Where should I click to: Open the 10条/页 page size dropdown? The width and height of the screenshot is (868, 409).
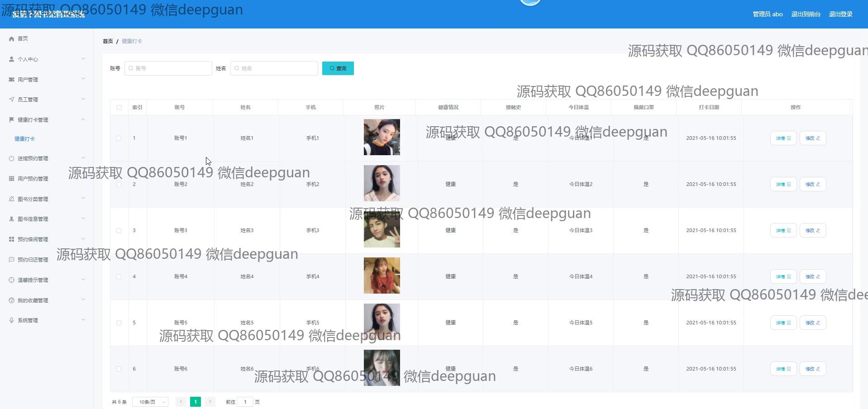pyautogui.click(x=150, y=402)
